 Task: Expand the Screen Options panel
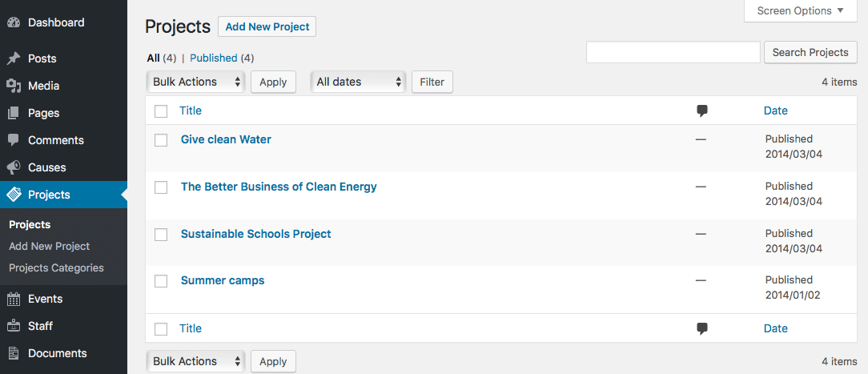pyautogui.click(x=801, y=11)
